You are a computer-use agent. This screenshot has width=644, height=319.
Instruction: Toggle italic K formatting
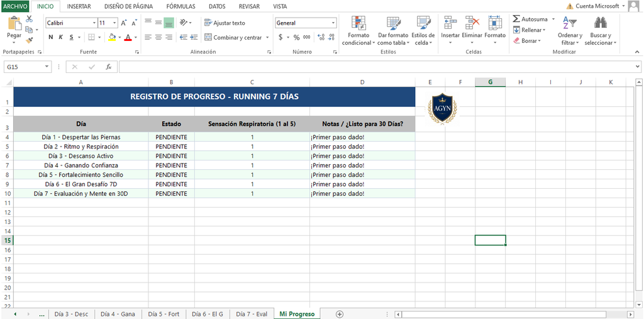pos(61,37)
